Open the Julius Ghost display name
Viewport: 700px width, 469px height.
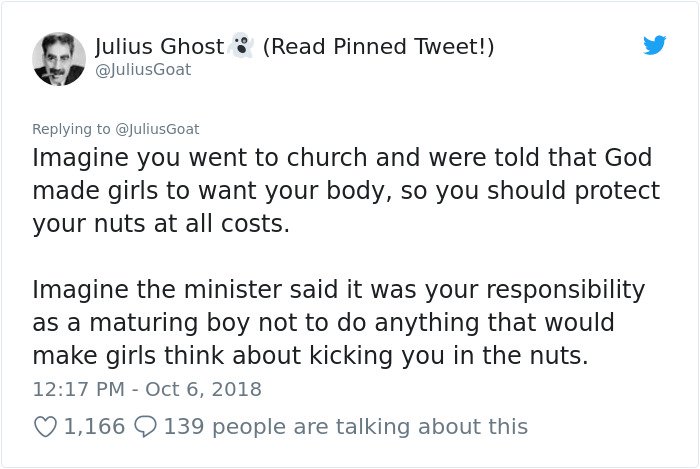160,46
